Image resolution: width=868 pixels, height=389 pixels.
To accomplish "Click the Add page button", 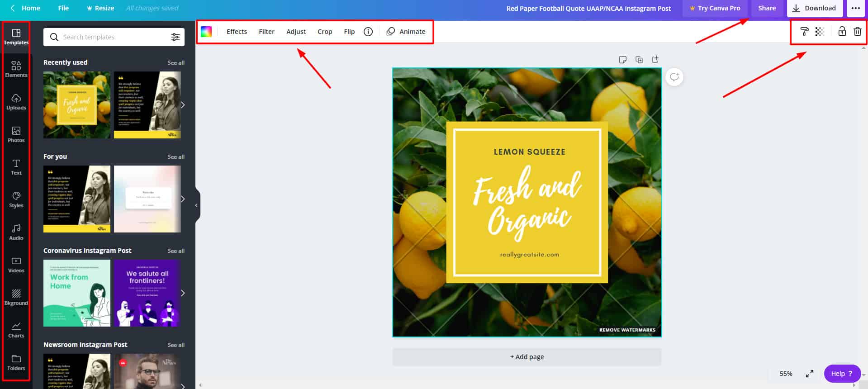I will [527, 357].
